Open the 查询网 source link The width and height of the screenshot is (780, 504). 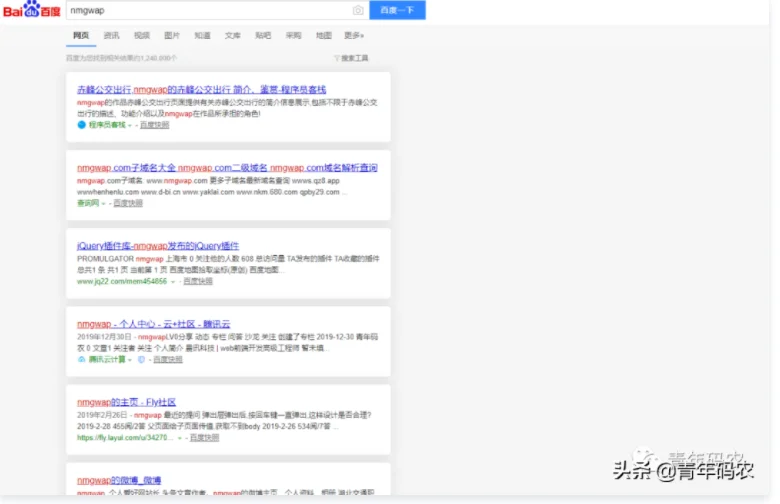coord(88,203)
